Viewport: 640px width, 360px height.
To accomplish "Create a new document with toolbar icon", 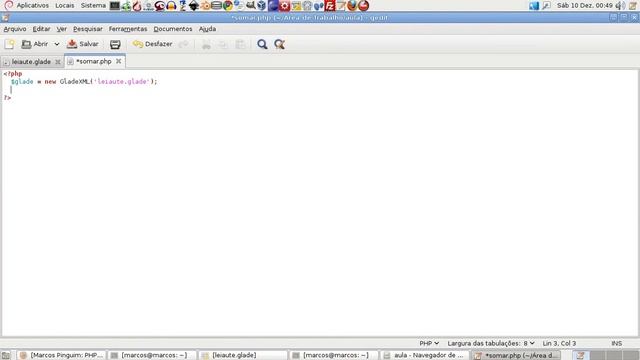I will tap(9, 44).
